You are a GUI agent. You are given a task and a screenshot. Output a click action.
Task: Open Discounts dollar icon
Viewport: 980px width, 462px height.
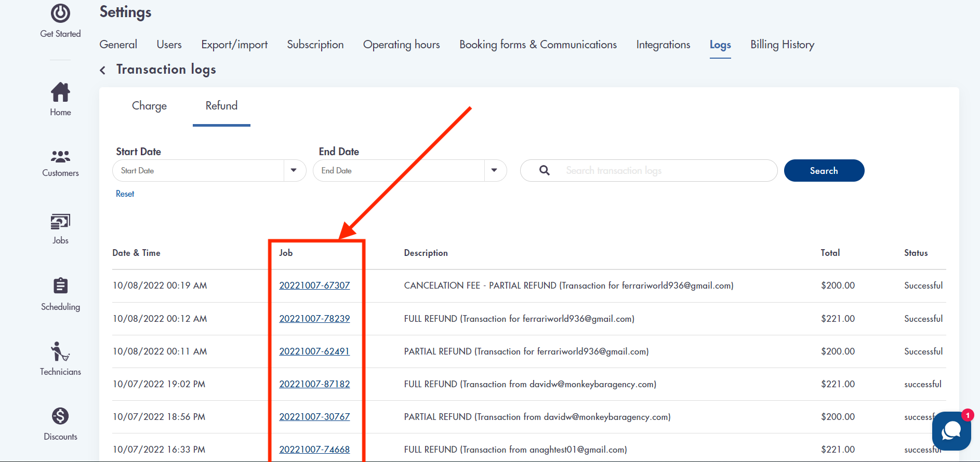(x=60, y=416)
